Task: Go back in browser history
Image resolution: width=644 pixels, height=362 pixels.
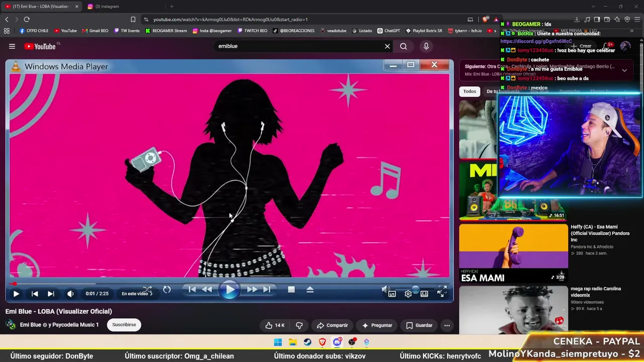Action: (7, 20)
